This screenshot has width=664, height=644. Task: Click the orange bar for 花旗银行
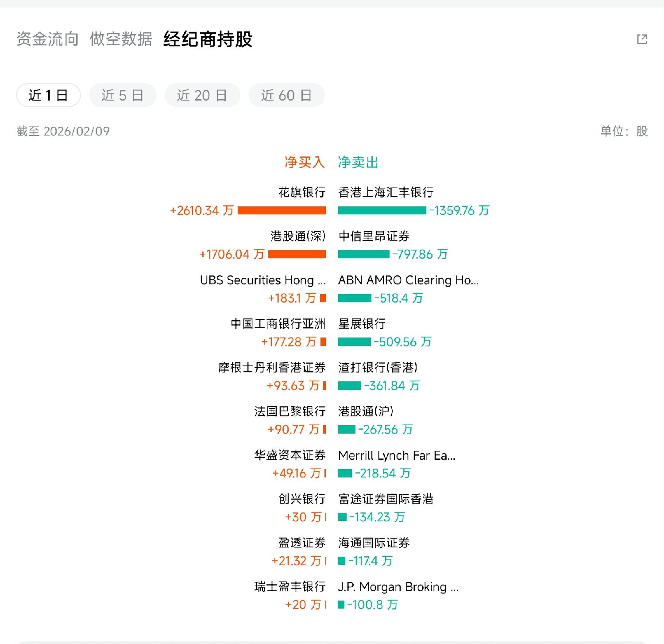coord(282,210)
